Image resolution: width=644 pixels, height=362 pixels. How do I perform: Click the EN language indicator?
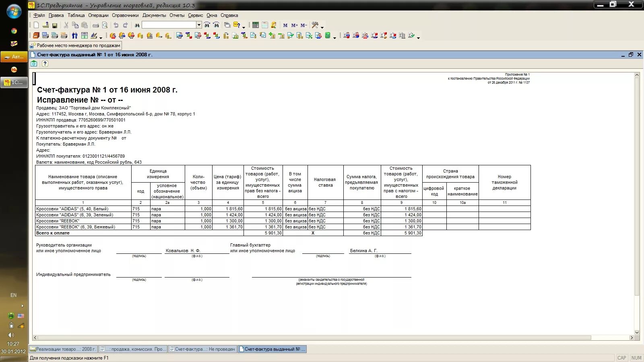click(13, 295)
